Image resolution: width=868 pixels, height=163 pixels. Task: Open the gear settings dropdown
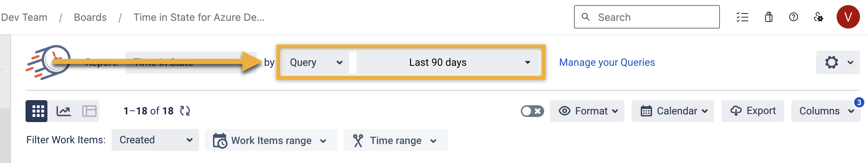click(x=838, y=62)
